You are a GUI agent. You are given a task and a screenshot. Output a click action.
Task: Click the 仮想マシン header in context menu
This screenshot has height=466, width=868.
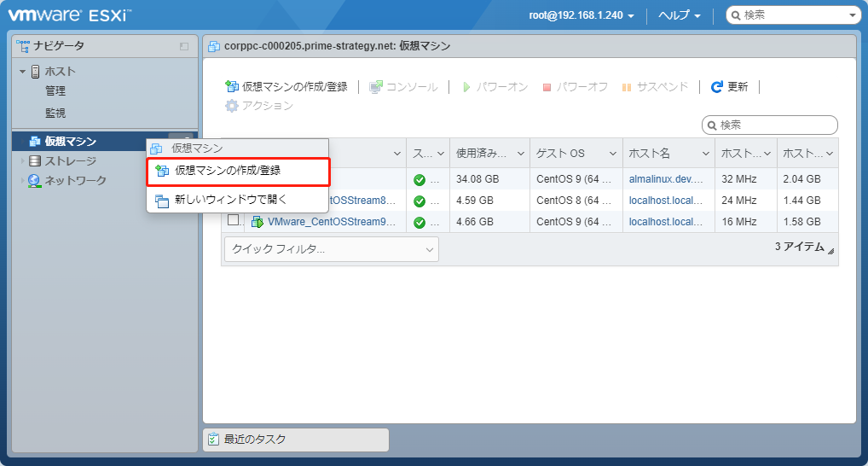pyautogui.click(x=238, y=149)
